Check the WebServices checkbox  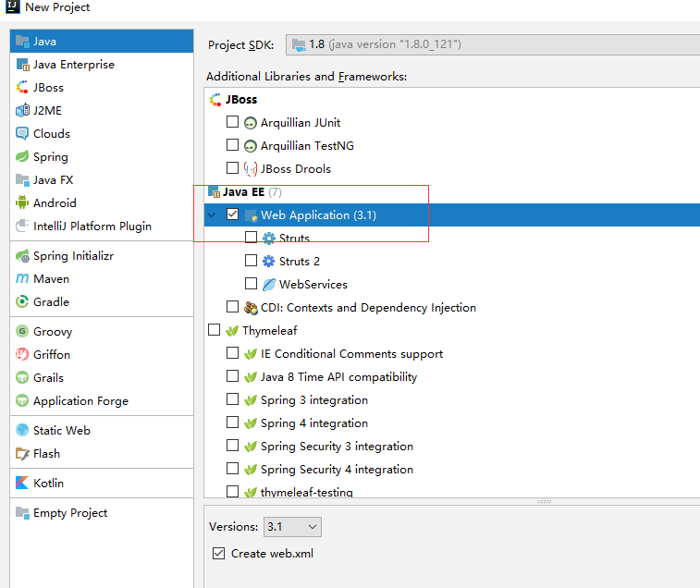coord(251,284)
